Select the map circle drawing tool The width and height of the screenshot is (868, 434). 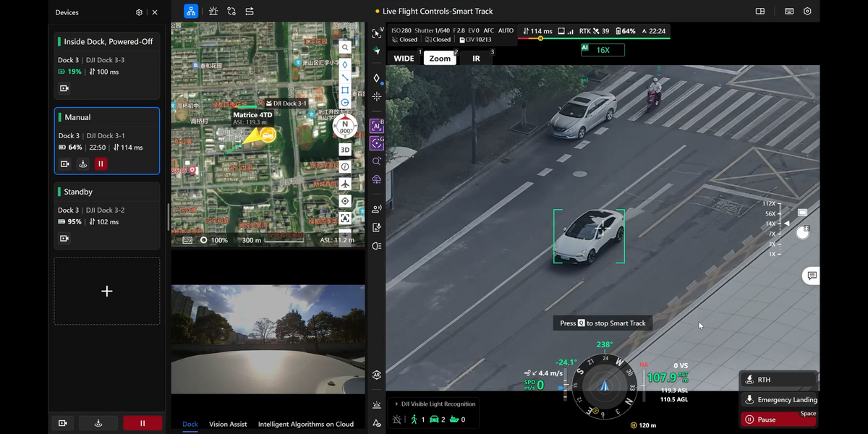[x=345, y=103]
